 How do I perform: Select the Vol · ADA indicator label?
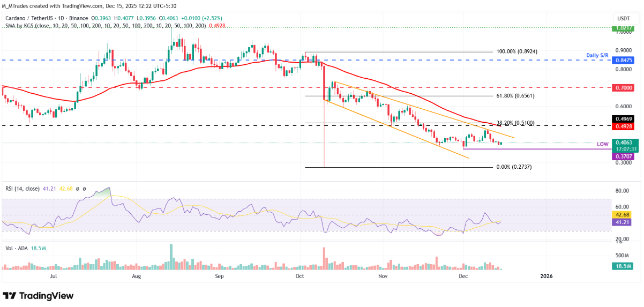[x=16, y=249]
